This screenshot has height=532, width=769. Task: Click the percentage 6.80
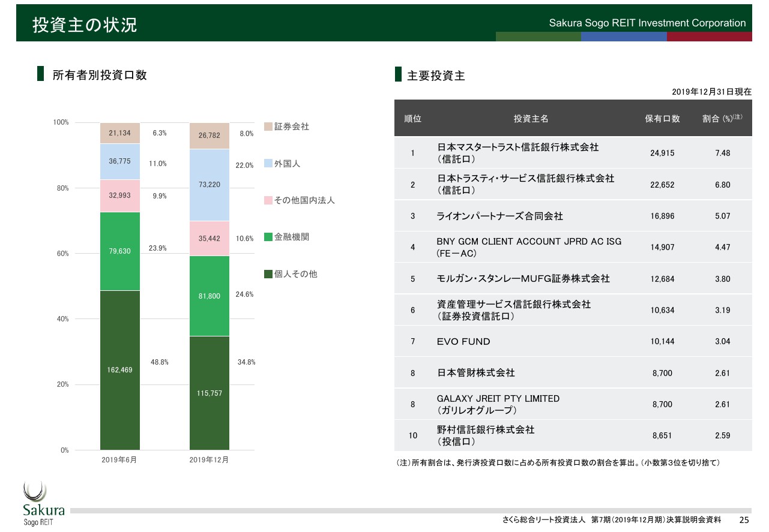click(x=723, y=185)
